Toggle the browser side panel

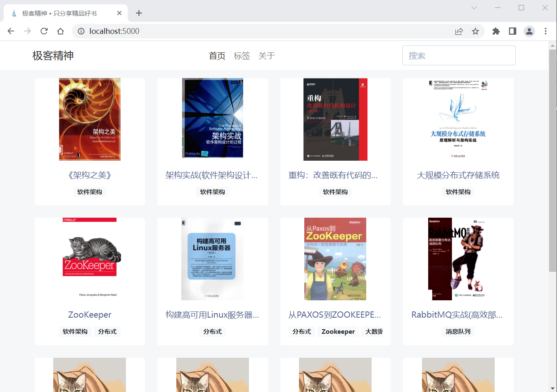tap(512, 31)
